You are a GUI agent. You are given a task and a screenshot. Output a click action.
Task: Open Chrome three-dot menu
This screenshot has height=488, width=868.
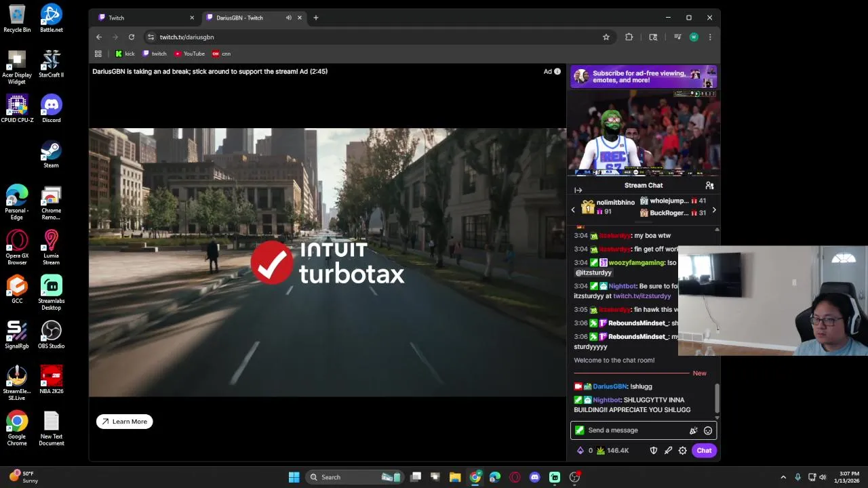click(x=710, y=37)
